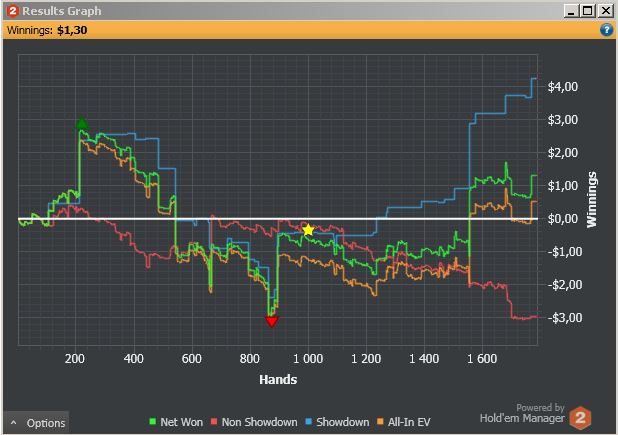The image size is (618, 435).
Task: Click the Options caret arrow
Action: (14, 423)
